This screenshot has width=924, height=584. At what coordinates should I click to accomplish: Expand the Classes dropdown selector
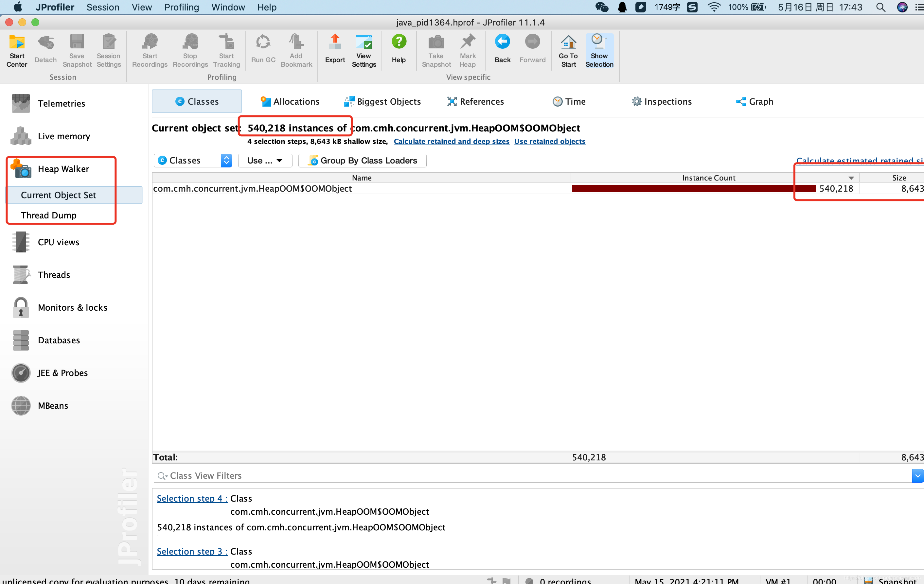[x=227, y=160]
